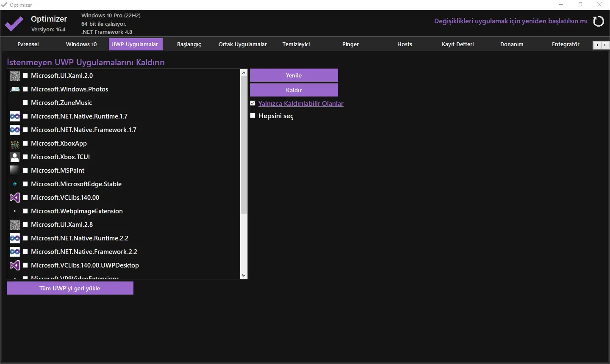Click the Kaldır button
Viewport: 610px width, 364px height.
pos(294,90)
